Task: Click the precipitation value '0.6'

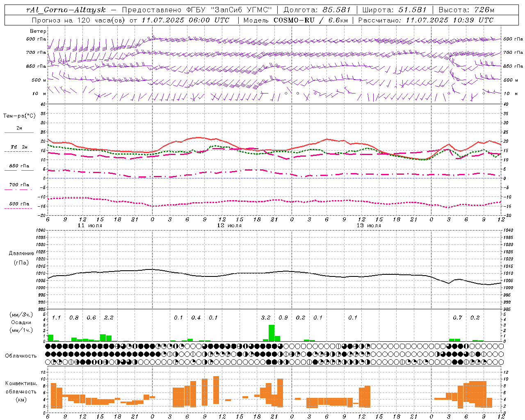Action: pyautogui.click(x=91, y=318)
